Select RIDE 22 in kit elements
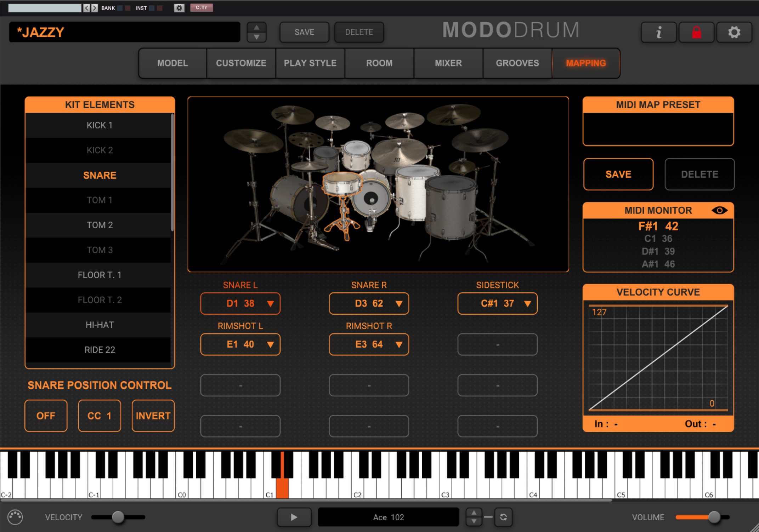The height and width of the screenshot is (532, 759). [98, 350]
